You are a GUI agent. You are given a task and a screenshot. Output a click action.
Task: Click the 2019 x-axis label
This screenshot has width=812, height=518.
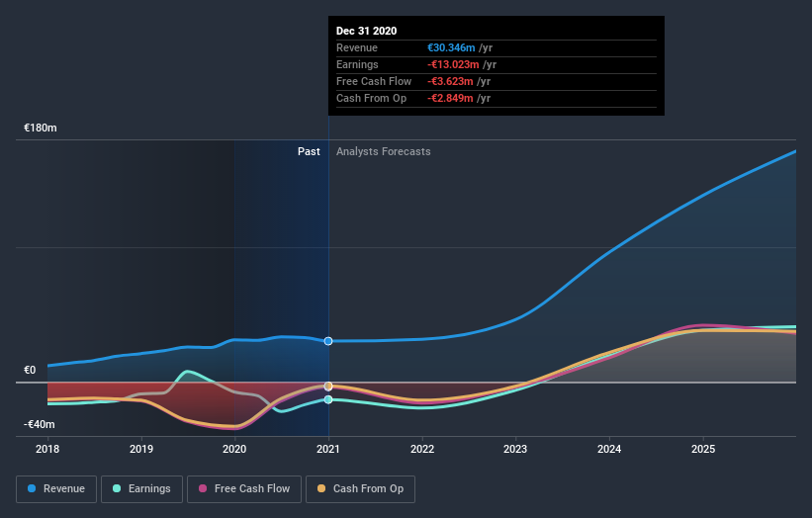(x=141, y=449)
